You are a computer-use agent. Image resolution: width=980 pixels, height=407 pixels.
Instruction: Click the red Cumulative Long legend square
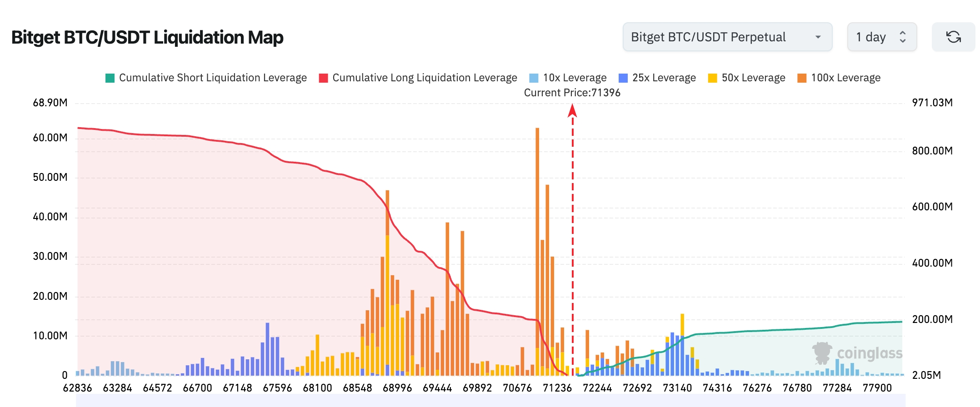[323, 78]
